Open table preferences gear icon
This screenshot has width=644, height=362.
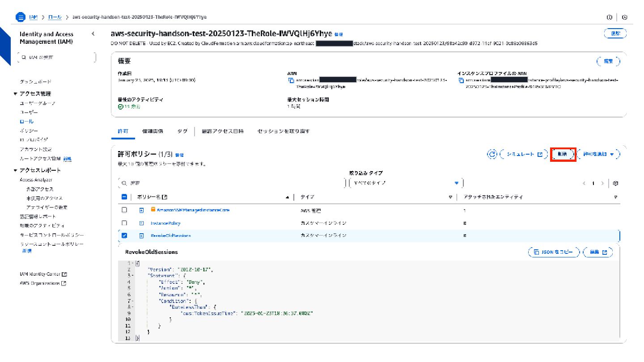coord(616,183)
